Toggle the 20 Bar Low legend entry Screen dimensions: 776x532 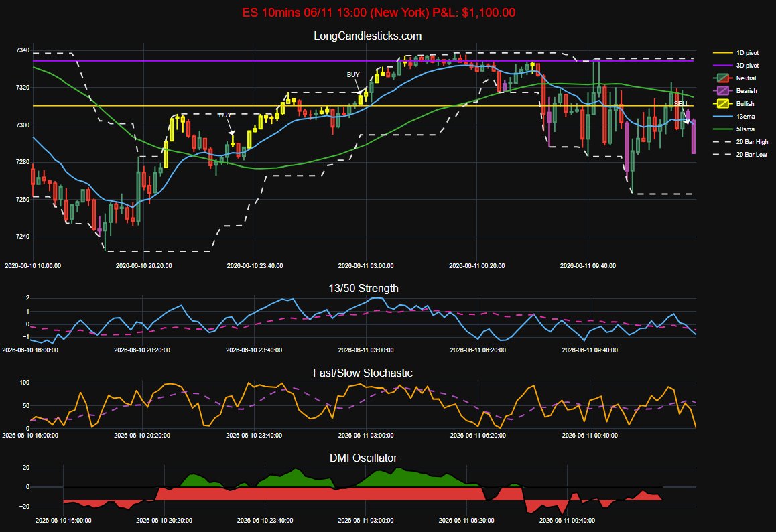(x=740, y=154)
